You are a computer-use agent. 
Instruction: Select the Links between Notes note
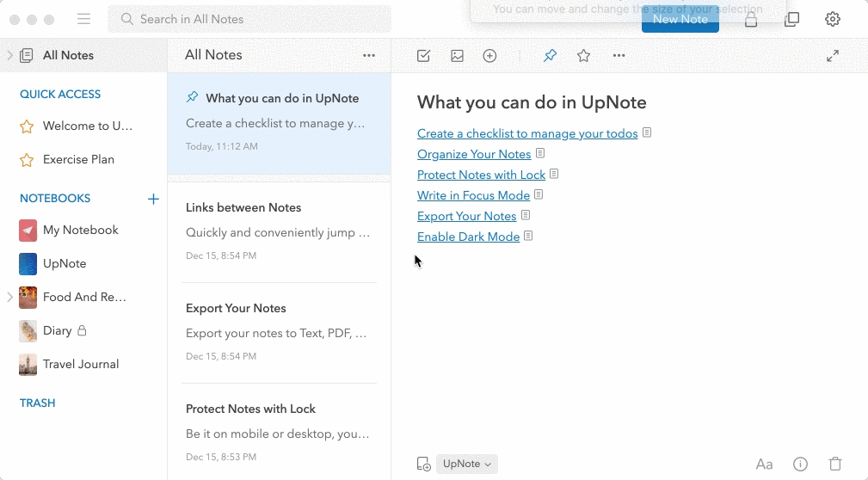click(279, 231)
